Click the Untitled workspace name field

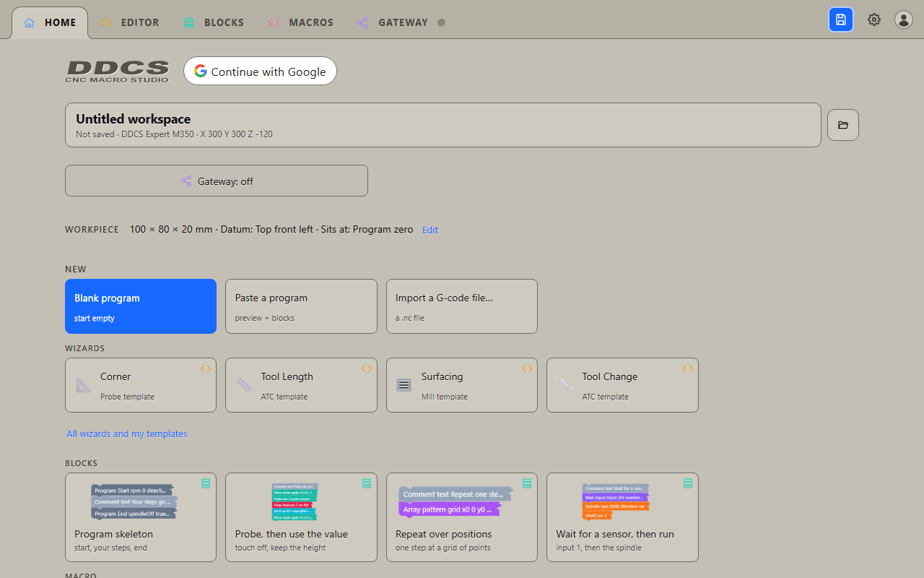[443, 125]
